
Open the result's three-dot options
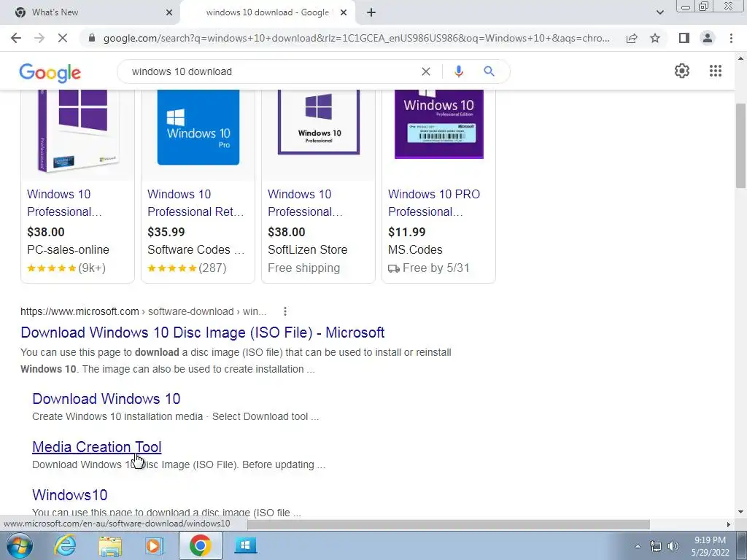(285, 311)
